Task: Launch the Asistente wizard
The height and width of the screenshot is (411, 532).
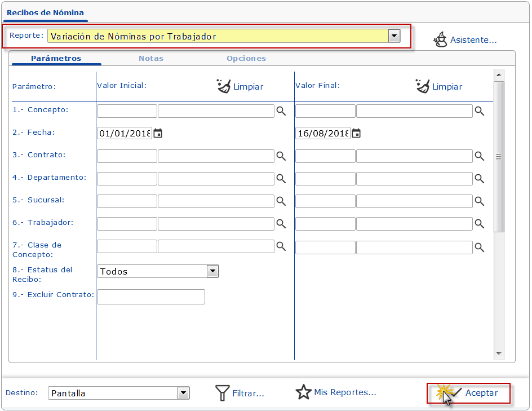Action: pyautogui.click(x=465, y=40)
